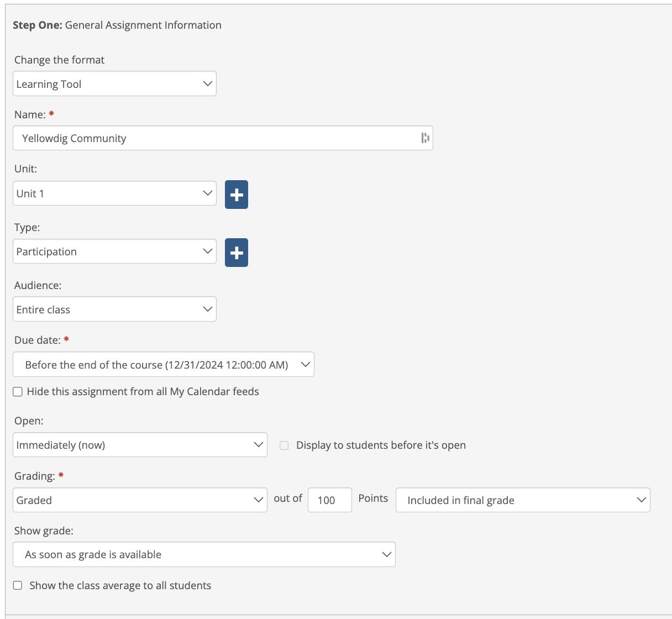Enable "Display to students before it's open"
This screenshot has width=672, height=619.
point(283,445)
